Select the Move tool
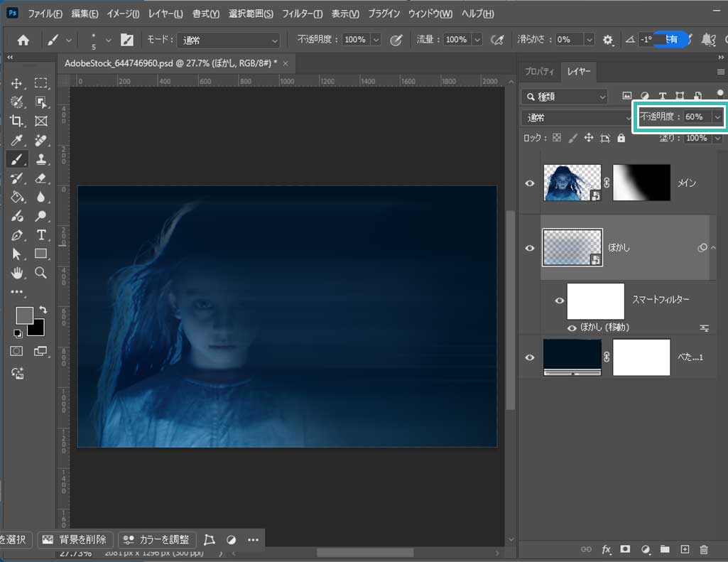Image resolution: width=728 pixels, height=562 pixels. [18, 84]
